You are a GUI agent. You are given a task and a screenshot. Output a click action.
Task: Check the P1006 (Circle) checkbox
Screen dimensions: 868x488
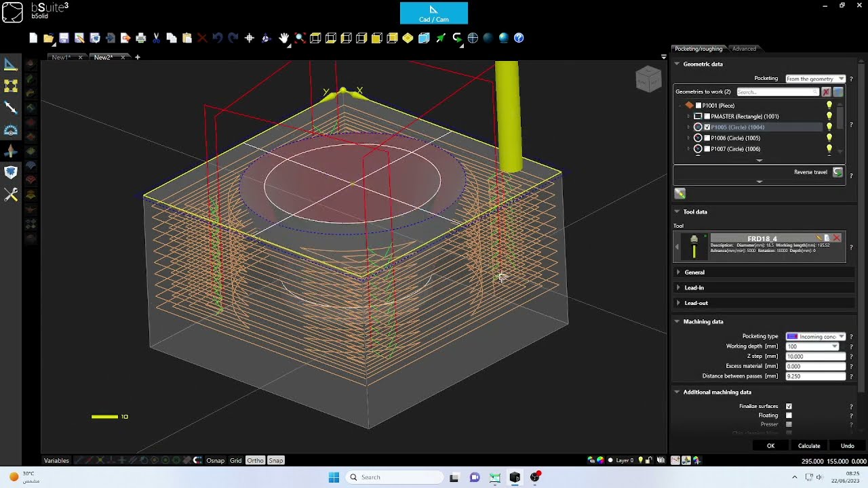coord(707,138)
